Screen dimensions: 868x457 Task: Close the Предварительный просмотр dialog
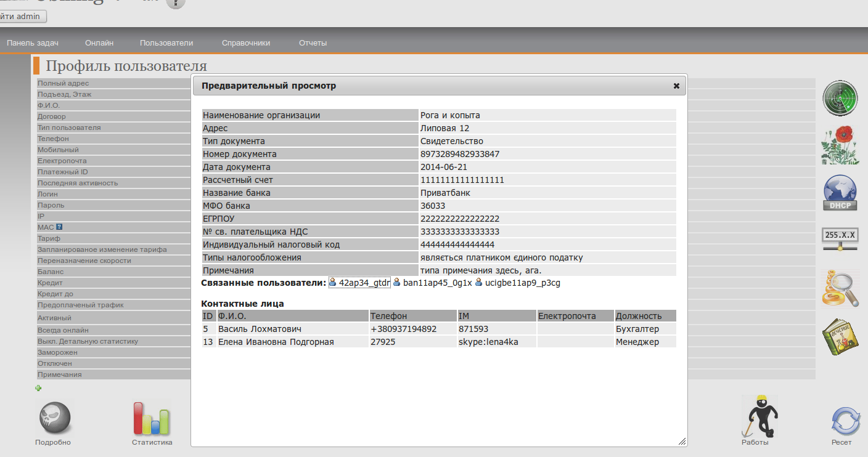(676, 86)
